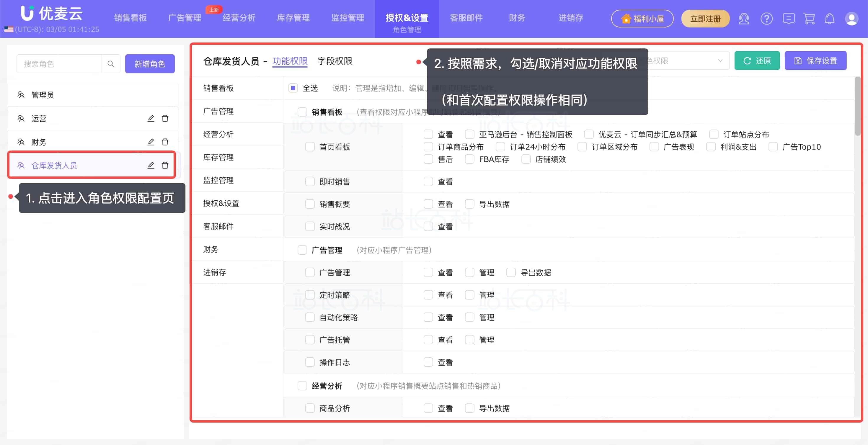
Task: Enable 导出数据 checkbox for 销售概要 row
Action: 470,204
